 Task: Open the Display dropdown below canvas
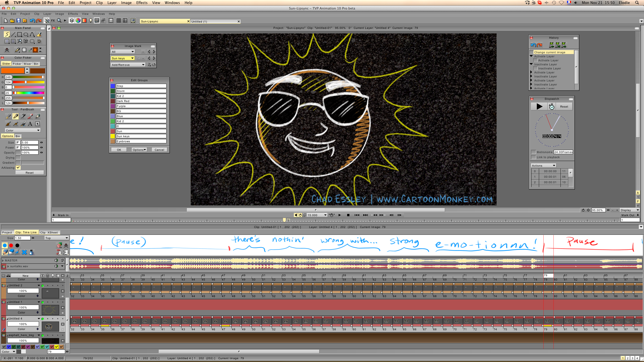[x=630, y=210]
